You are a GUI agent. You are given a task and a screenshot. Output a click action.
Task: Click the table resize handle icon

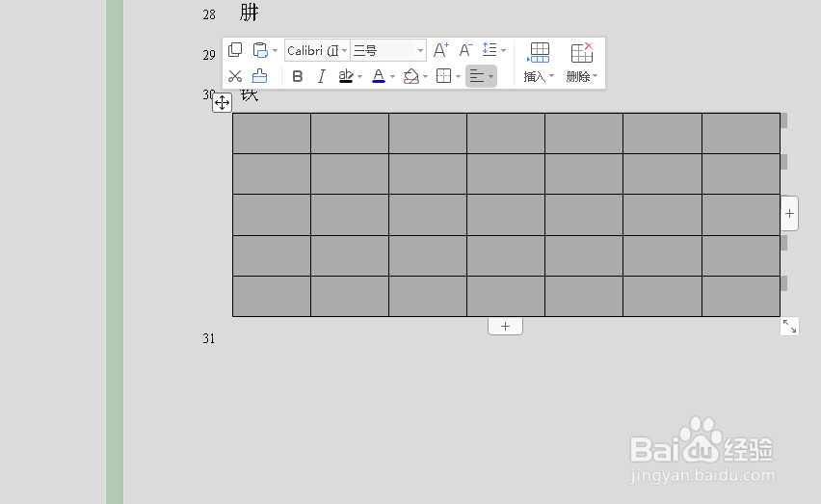click(789, 326)
